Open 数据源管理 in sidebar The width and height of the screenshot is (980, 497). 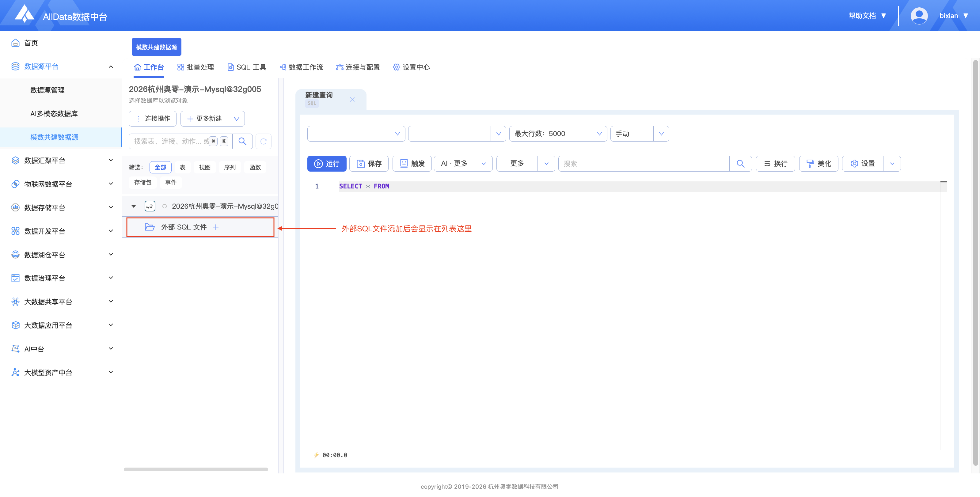pos(47,90)
